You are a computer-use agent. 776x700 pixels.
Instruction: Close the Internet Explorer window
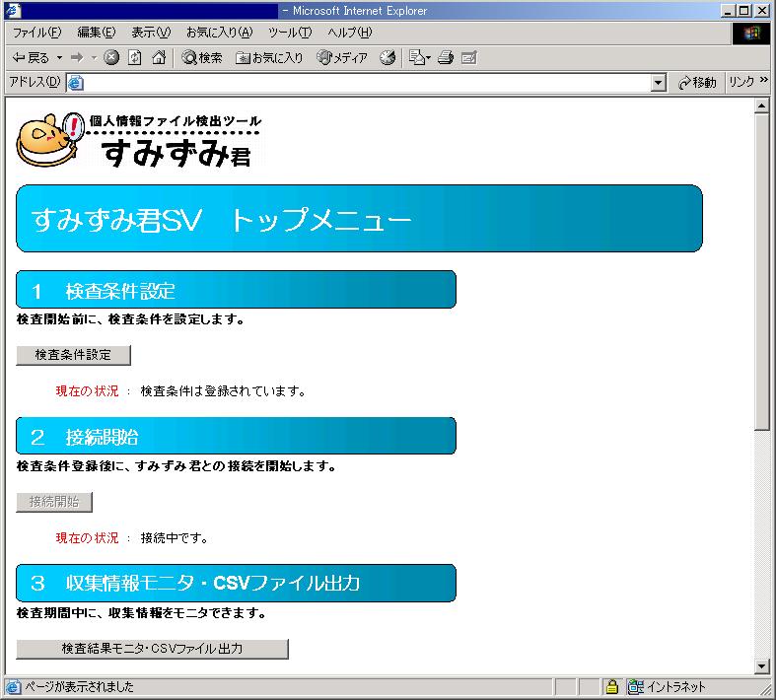point(761,11)
